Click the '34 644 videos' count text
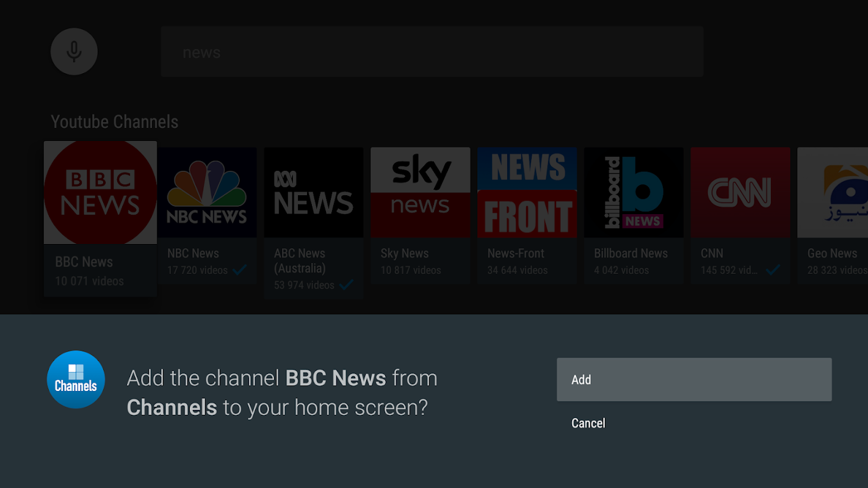Image resolution: width=868 pixels, height=488 pixels. (518, 270)
